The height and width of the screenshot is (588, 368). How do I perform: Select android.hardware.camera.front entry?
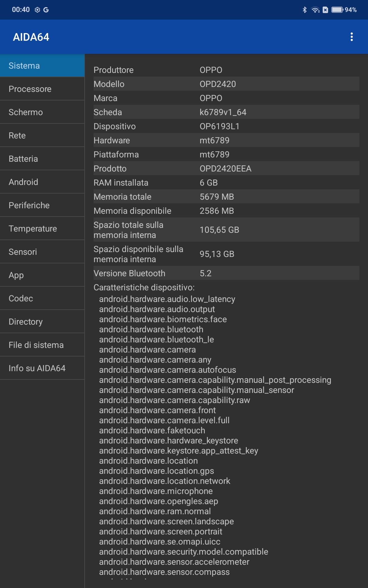(157, 410)
